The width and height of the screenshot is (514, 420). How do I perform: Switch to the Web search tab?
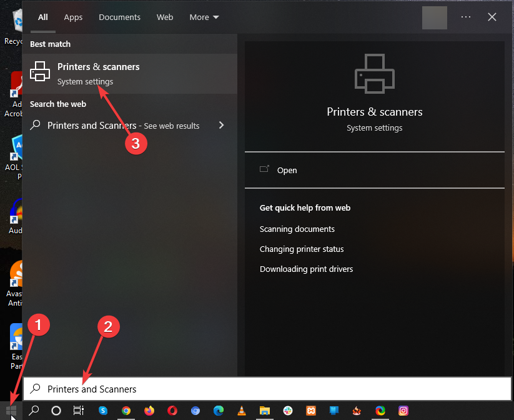(x=165, y=17)
